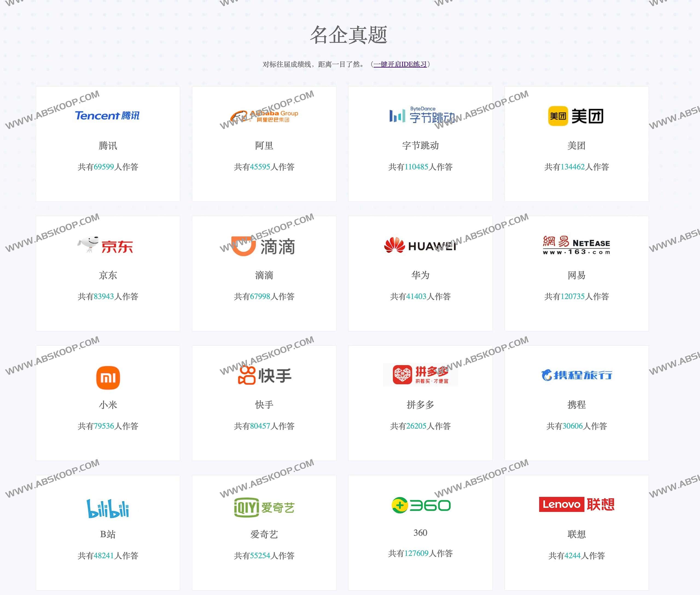Image resolution: width=700 pixels, height=595 pixels.
Task: Click the 360 green logo
Action: 420,504
